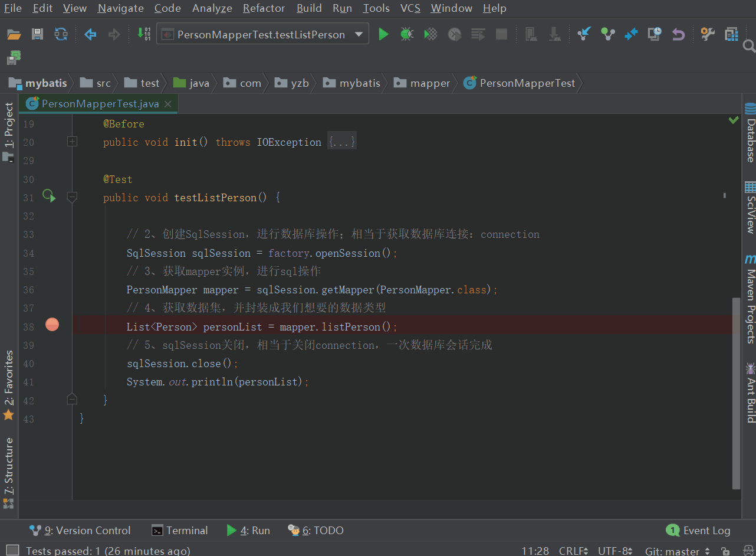756x556 pixels.
Task: Navigate forward with the gray right arrow
Action: (x=114, y=34)
